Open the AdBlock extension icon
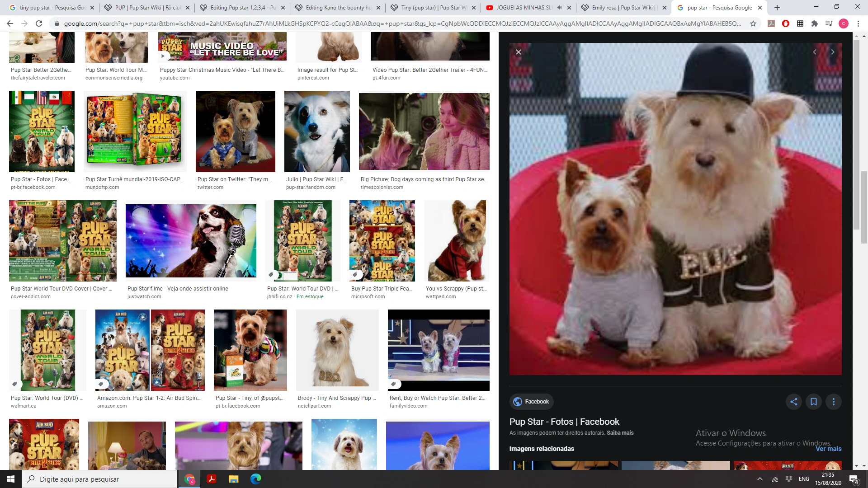Viewport: 868px width, 488px height. [786, 23]
